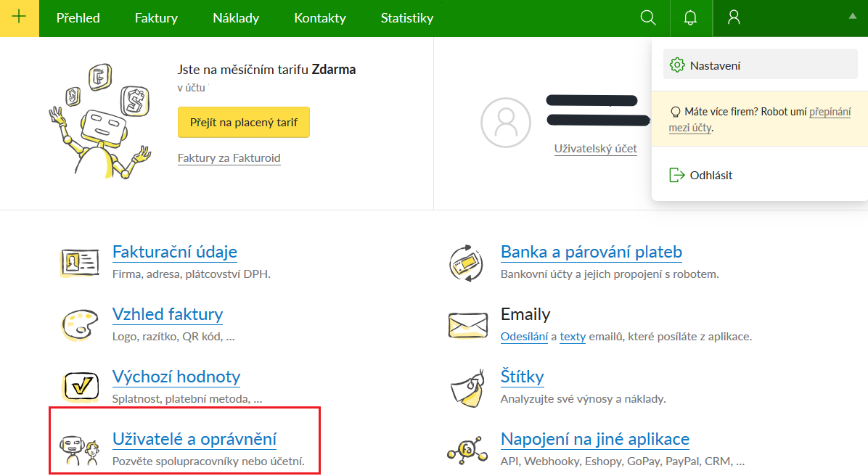Click the Štítky price tag icon

point(465,386)
